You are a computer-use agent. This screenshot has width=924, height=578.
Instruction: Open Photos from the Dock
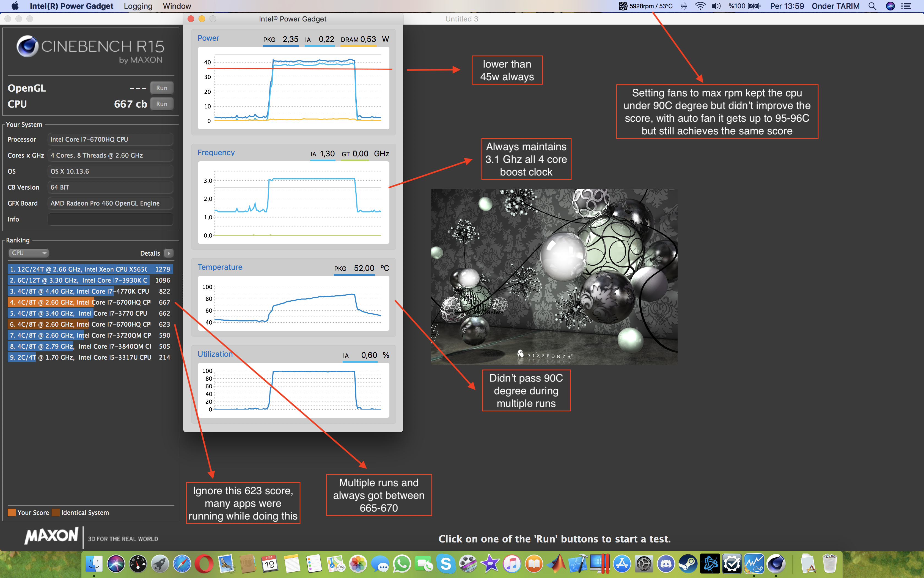[358, 564]
